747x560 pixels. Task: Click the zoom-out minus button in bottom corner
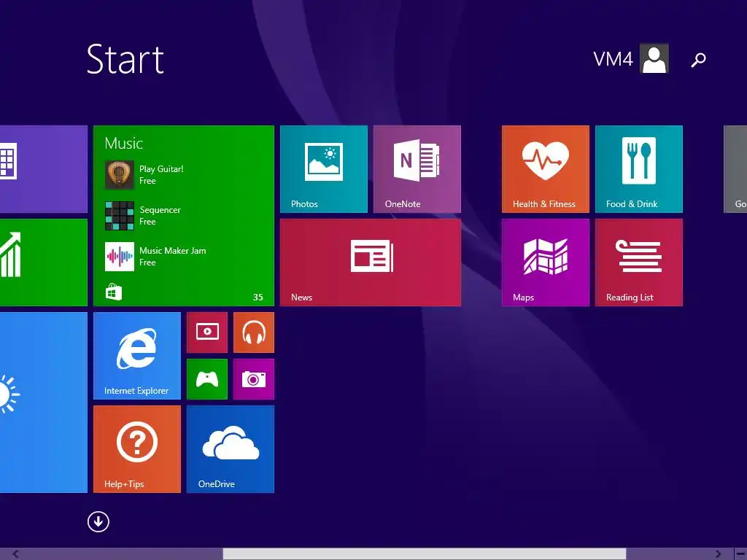[740, 554]
